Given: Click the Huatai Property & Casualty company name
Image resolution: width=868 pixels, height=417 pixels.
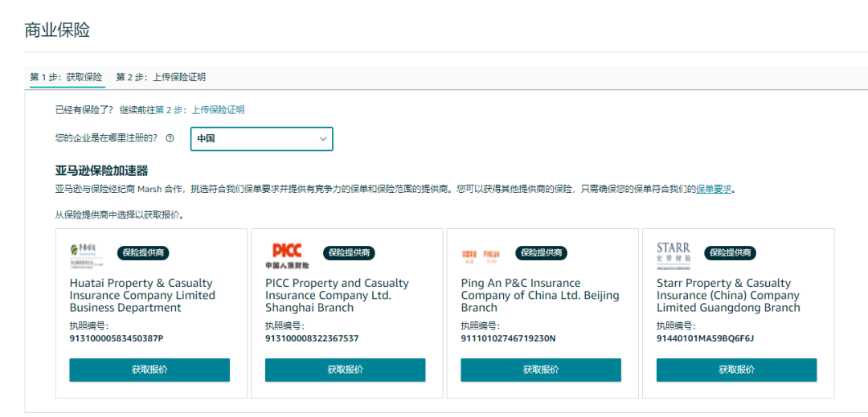Looking at the screenshot, I should click(142, 296).
